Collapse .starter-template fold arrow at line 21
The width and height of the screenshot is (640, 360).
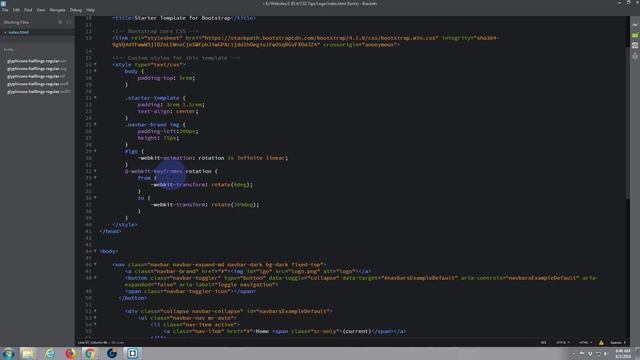click(x=96, y=98)
